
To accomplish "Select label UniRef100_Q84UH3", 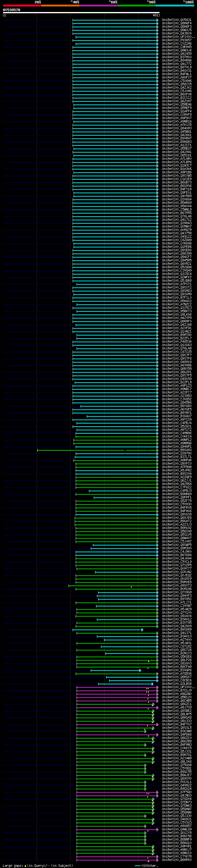I will tap(176, 128).
